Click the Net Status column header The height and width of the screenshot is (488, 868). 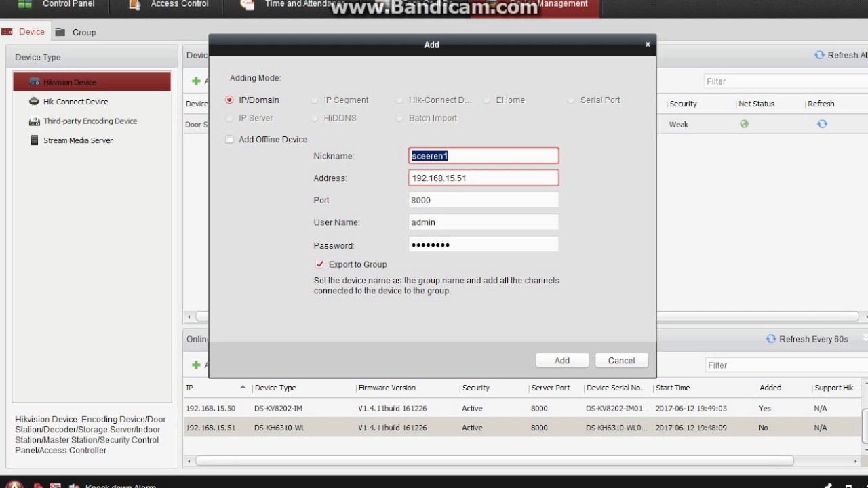click(x=756, y=104)
